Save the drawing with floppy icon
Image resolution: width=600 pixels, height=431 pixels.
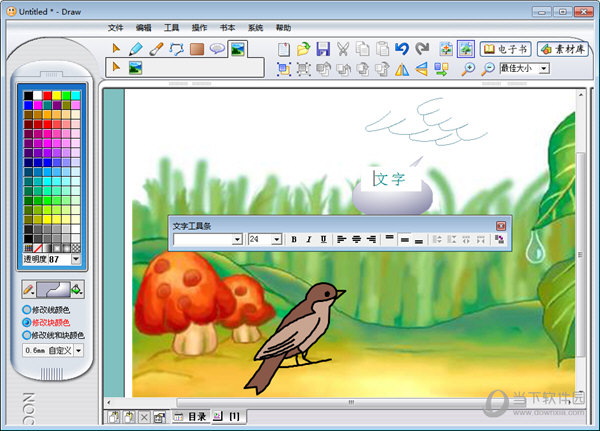pyautogui.click(x=323, y=49)
